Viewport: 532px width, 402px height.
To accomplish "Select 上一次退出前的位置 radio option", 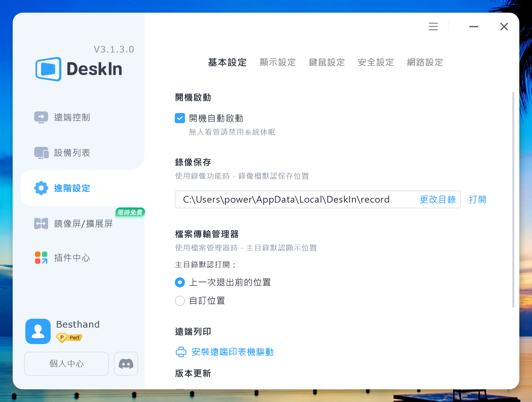I will point(180,282).
